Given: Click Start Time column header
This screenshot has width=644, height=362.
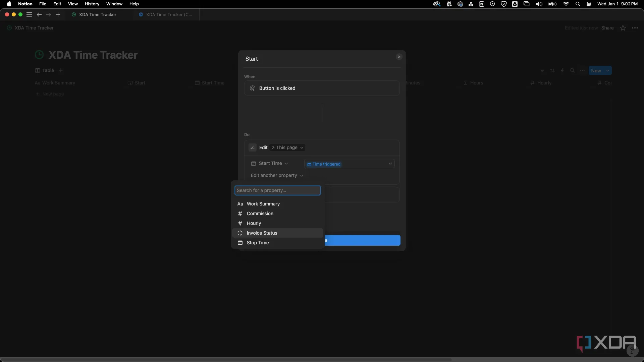Looking at the screenshot, I should (210, 83).
